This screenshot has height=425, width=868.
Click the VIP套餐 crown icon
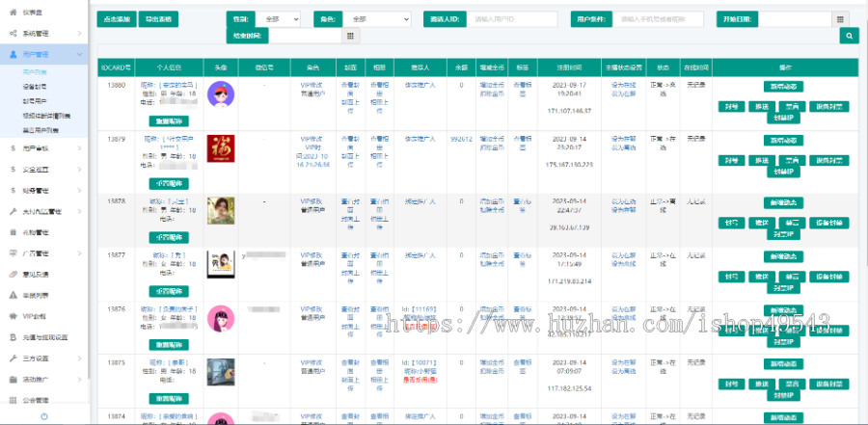[13, 316]
